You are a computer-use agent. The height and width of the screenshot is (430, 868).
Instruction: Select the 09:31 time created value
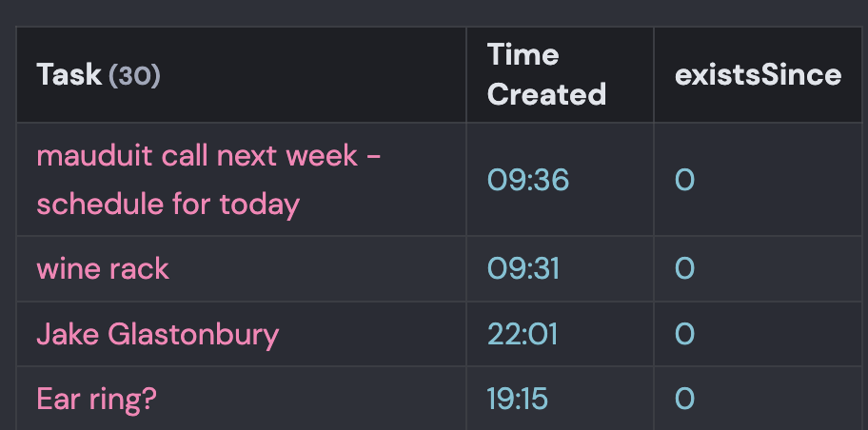[523, 269]
